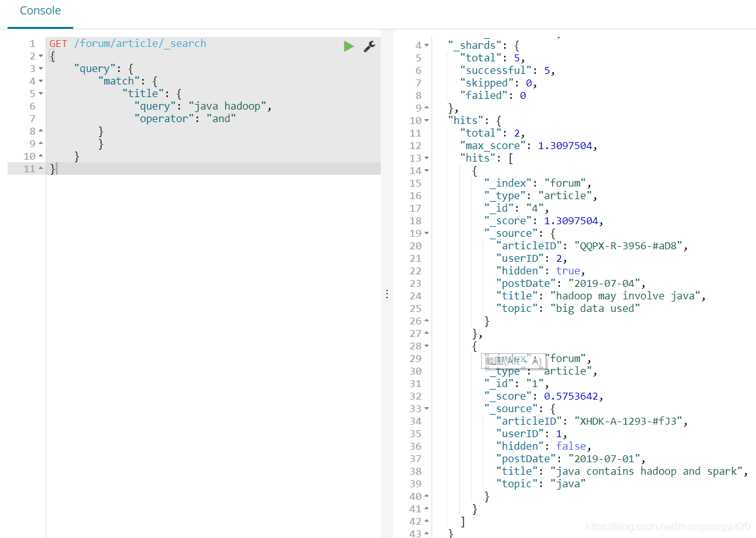Collapse the hits array on line 13
This screenshot has width=756, height=538.
click(x=426, y=157)
